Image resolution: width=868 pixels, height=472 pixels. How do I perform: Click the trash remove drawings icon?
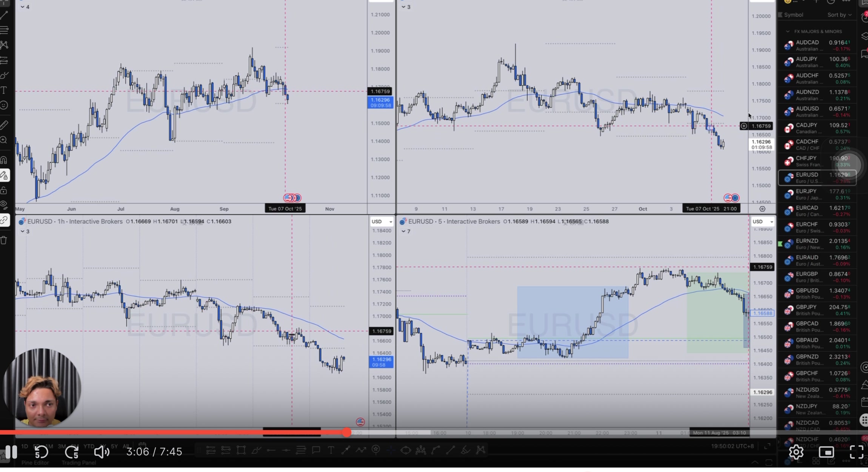point(4,241)
